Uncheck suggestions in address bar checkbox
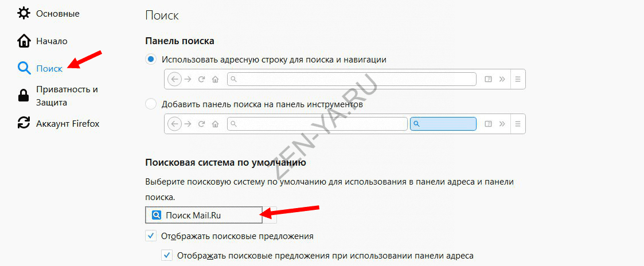The image size is (644, 266). coord(167,255)
